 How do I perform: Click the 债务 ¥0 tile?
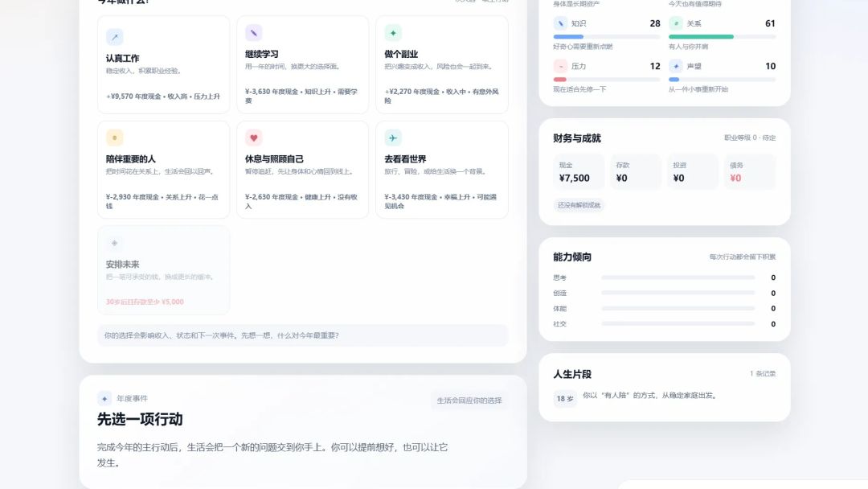pyautogui.click(x=750, y=171)
